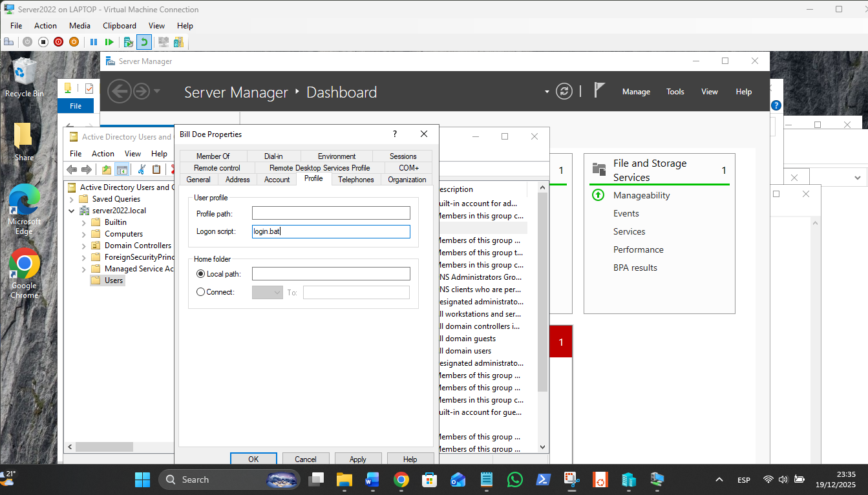868x495 pixels.
Task: Click Server Manager refresh icon
Action: 564,92
